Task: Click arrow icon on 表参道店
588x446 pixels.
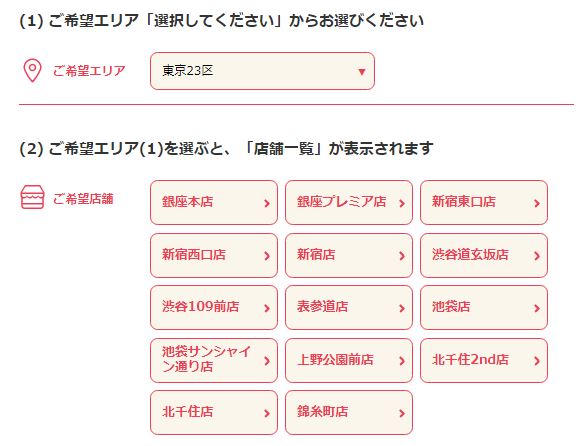Action: point(402,308)
